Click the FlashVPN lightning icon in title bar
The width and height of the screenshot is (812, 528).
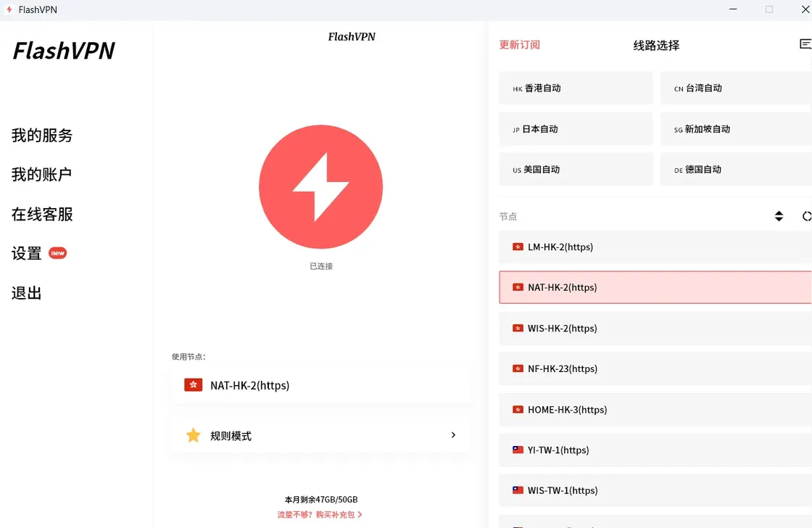point(9,9)
